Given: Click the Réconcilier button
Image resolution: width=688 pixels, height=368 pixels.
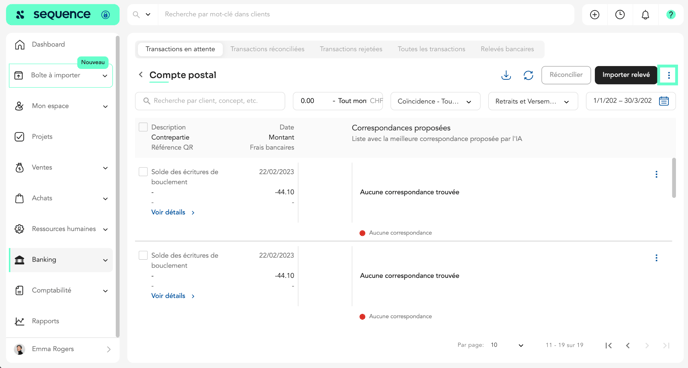Looking at the screenshot, I should tap(566, 75).
